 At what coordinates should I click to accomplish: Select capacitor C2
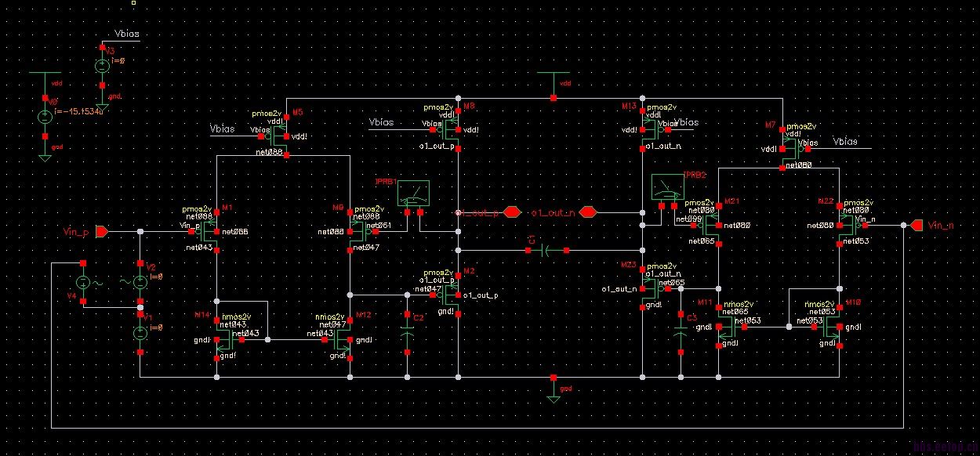408,333
